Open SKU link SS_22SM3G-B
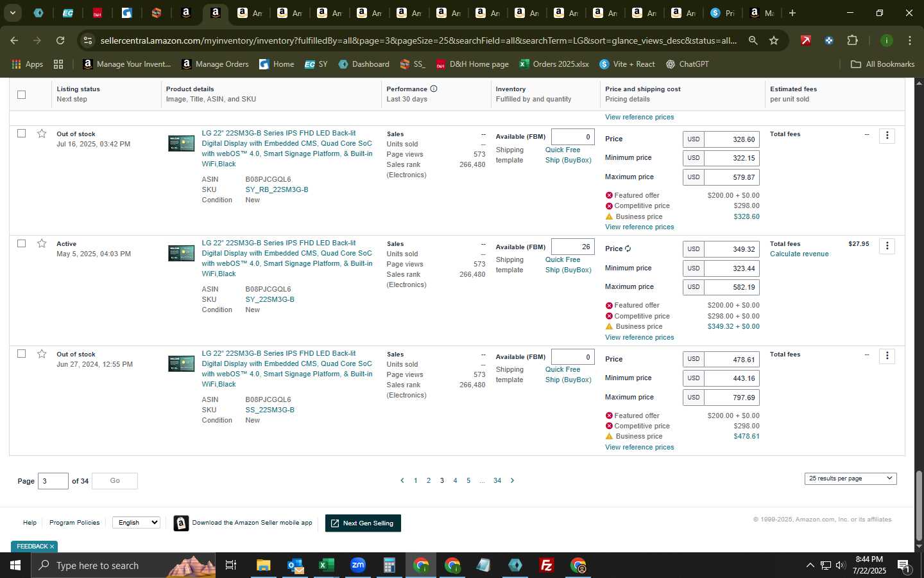Screen dimensions: 924x578 pyautogui.click(x=269, y=410)
